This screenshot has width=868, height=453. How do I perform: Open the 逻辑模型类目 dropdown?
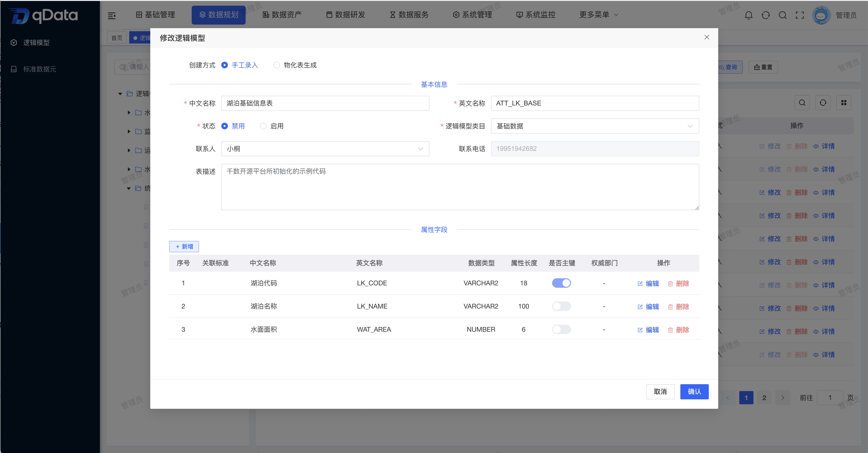coord(595,126)
